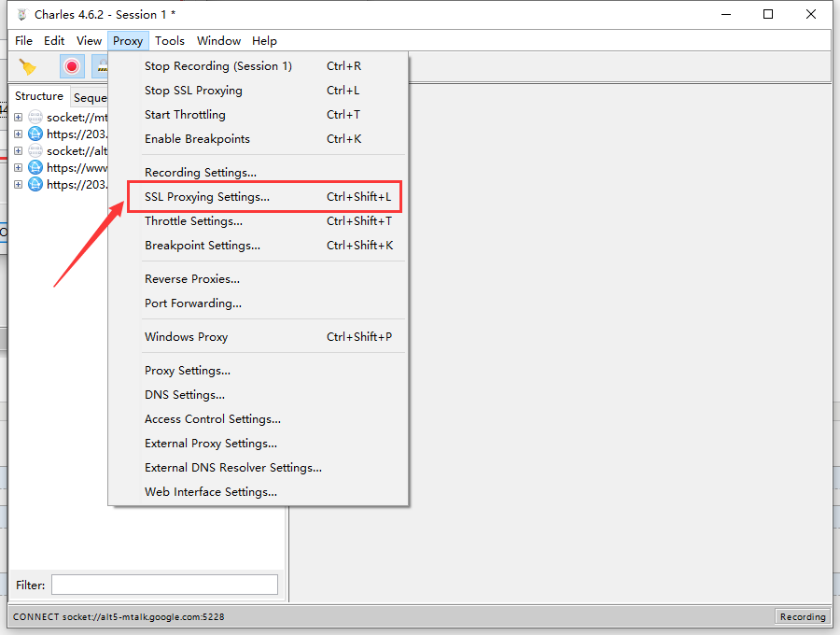840x635 pixels.
Task: Click the CONNECT socket://alt5-mtalk.google.com:5228 status text
Action: coord(119,616)
